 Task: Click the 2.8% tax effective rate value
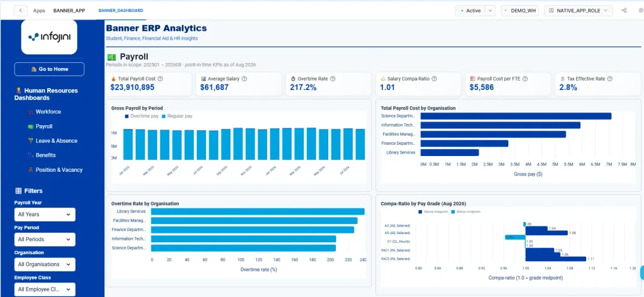click(x=569, y=87)
